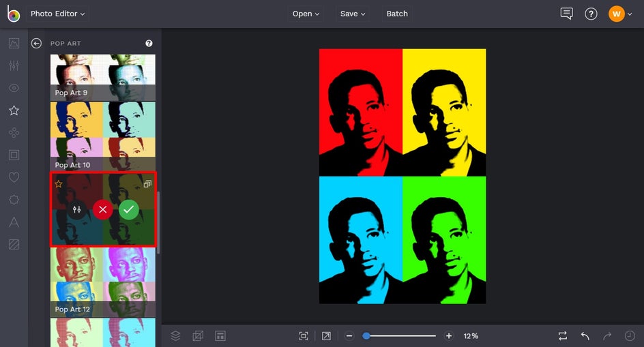
Task: Click the repeat/loop arrows icon
Action: point(563,336)
